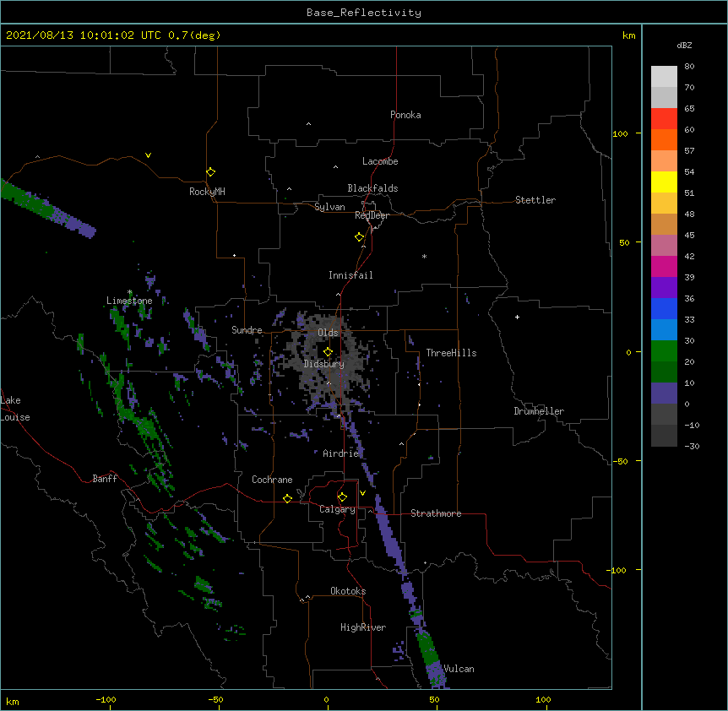The image size is (728, 711).
Task: Click the Olds town label
Action: point(328,333)
